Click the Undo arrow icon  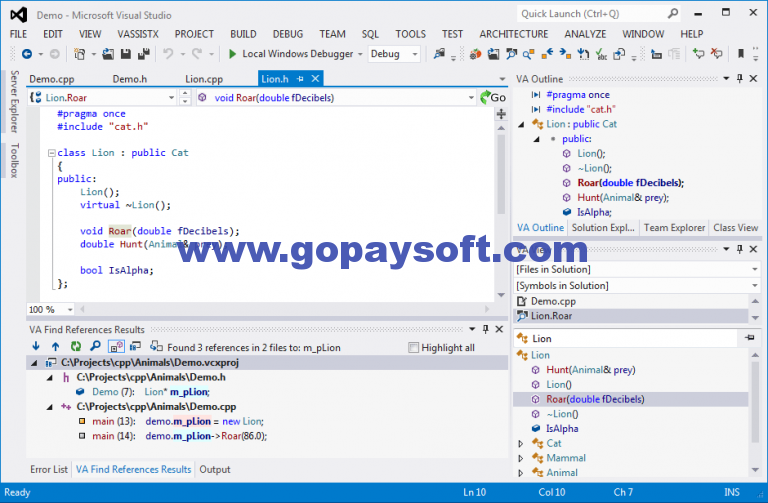tap(168, 54)
